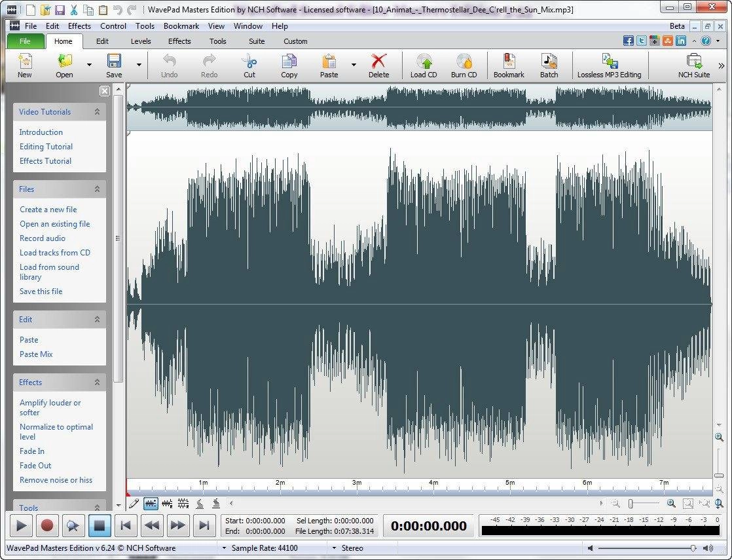
Task: Switch to the Suite ribbon tab
Action: click(x=257, y=41)
